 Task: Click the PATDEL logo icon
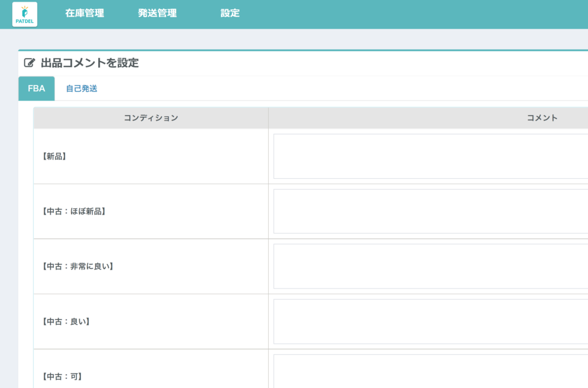tap(25, 14)
